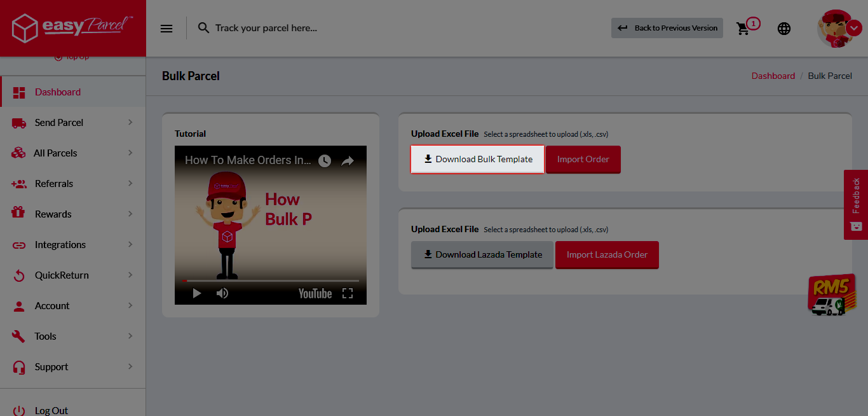Screen dimensions: 868x416
Task: Click the YouTube logo on video
Action: (315, 293)
